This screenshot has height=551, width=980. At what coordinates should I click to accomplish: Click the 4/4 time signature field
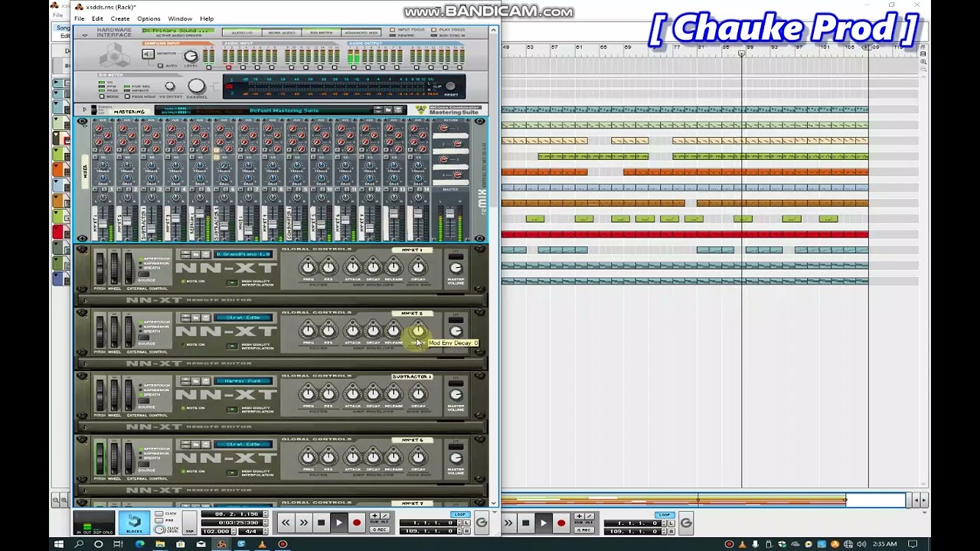250,531
